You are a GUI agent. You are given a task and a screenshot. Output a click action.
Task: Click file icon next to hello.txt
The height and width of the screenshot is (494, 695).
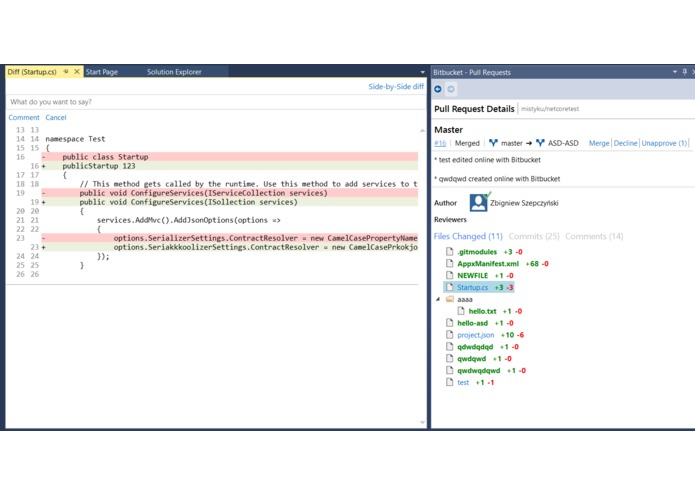461,311
